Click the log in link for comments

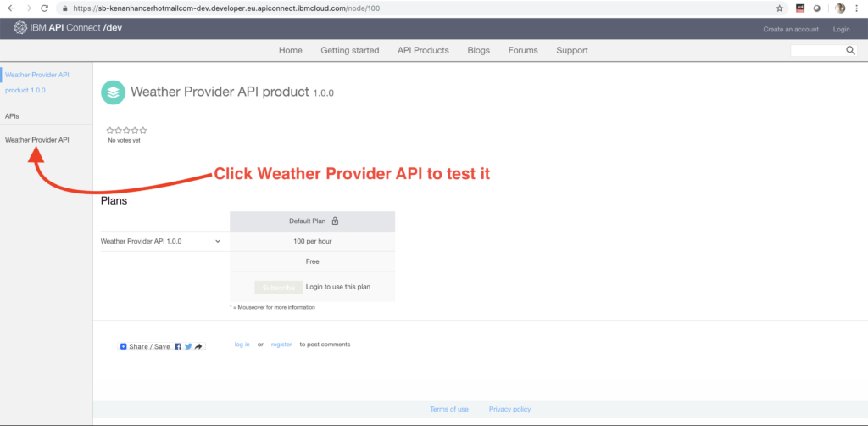coord(242,344)
